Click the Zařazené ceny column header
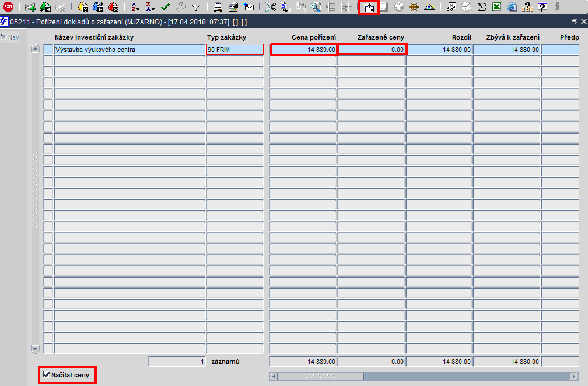Screen dimensions: 588x386 pos(380,37)
